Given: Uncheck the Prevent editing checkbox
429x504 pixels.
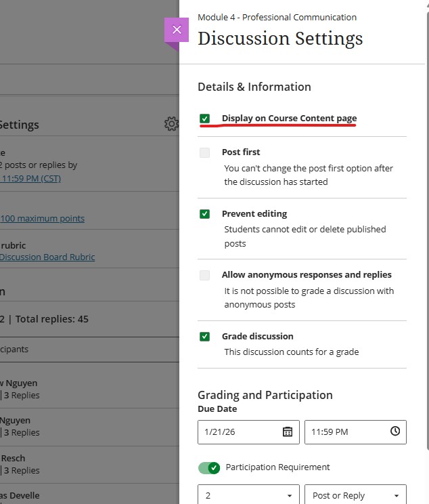Looking at the screenshot, I should (205, 214).
